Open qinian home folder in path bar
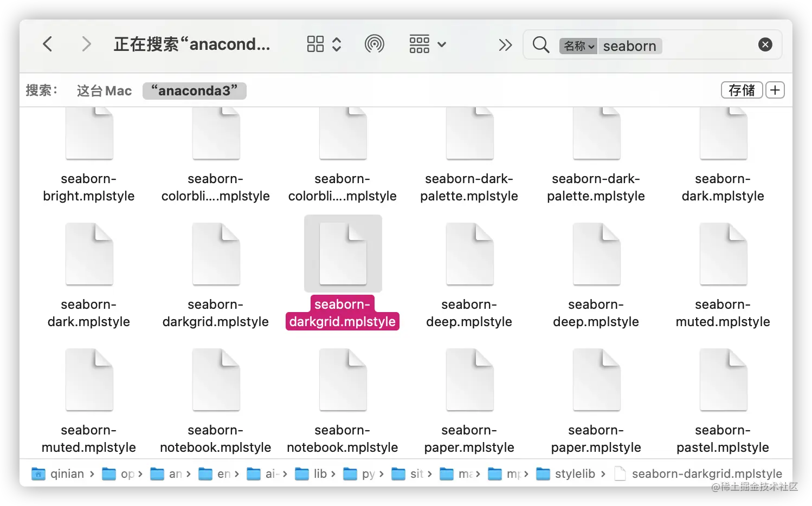Viewport: 812px width, 506px height. (58, 474)
